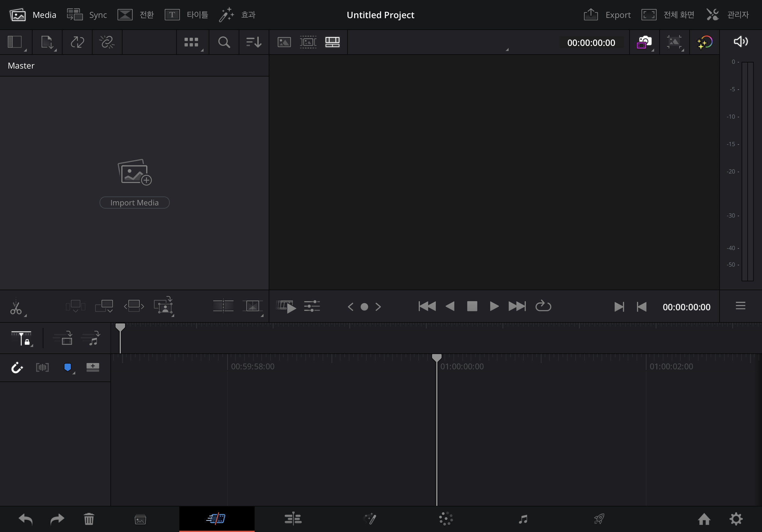This screenshot has height=532, width=762.
Task: Toggle loop playback button
Action: 543,307
